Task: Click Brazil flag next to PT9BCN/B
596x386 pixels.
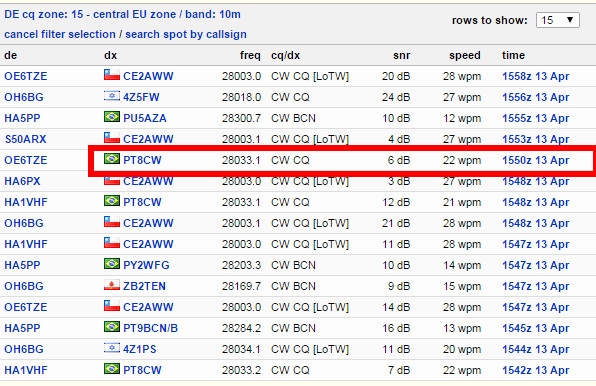Action: [x=112, y=327]
